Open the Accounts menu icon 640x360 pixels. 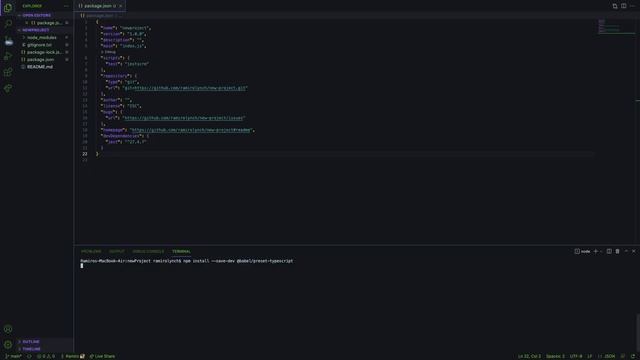click(8, 329)
